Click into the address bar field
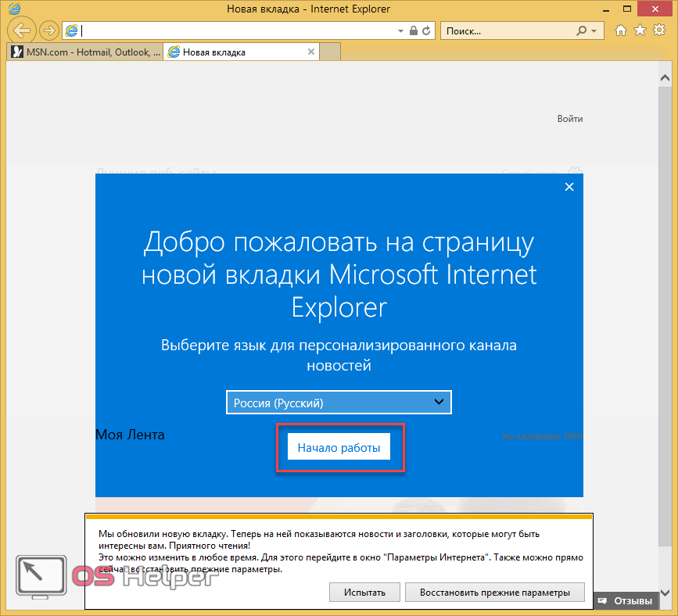The image size is (678, 616). click(x=235, y=31)
